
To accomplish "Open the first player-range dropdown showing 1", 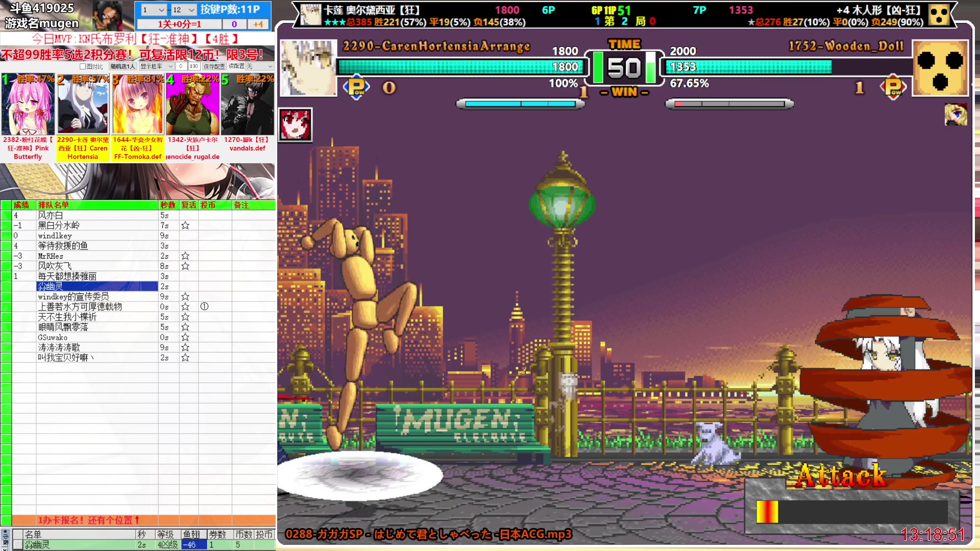I will coord(153,10).
